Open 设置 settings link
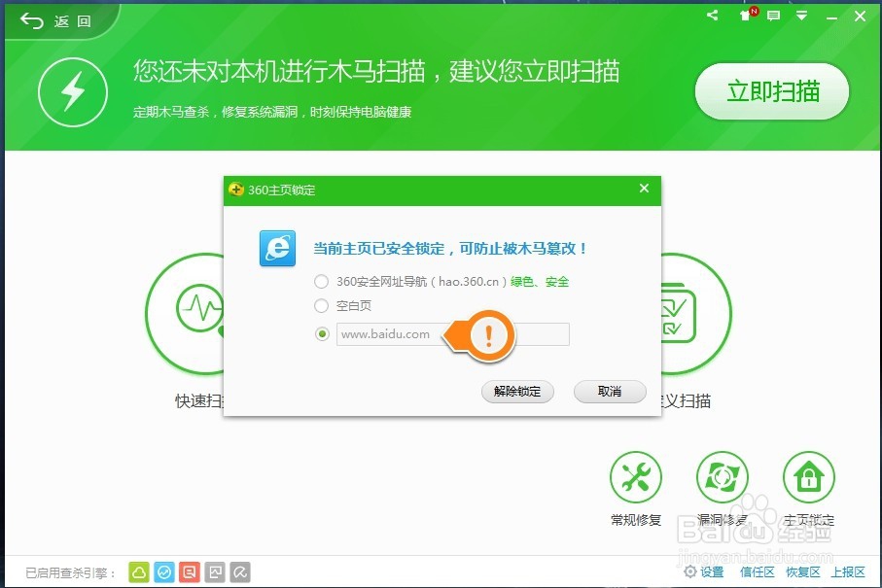This screenshot has height=588, width=882. click(704, 572)
